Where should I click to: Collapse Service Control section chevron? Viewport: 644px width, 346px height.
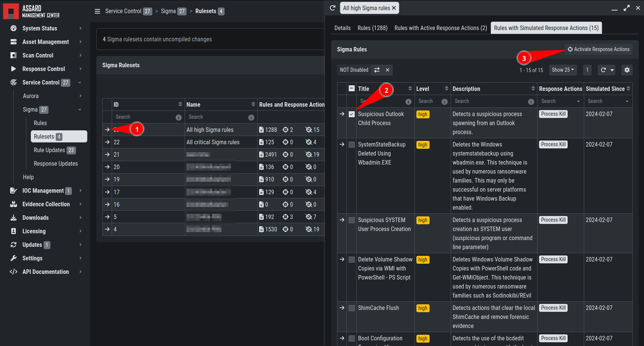coord(80,82)
